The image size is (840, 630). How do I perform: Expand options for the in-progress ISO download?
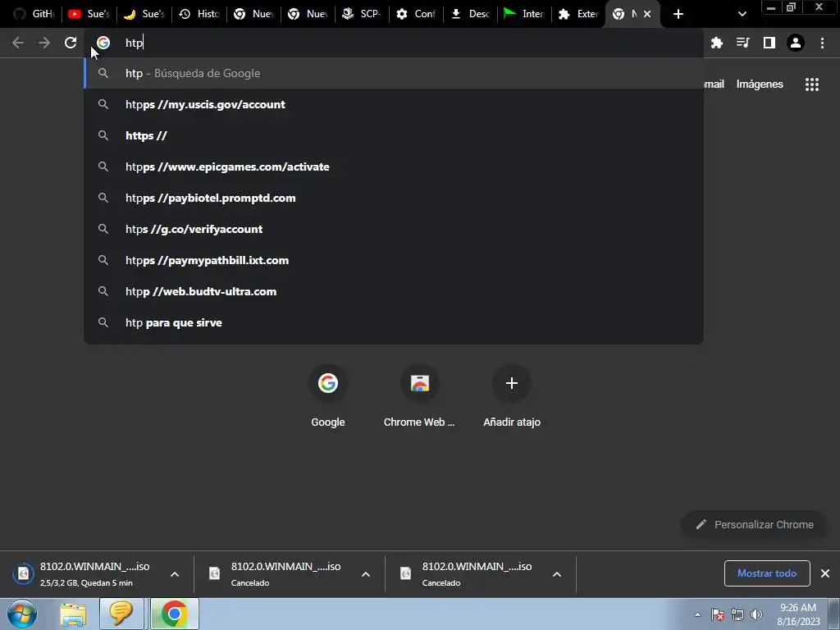pyautogui.click(x=175, y=574)
